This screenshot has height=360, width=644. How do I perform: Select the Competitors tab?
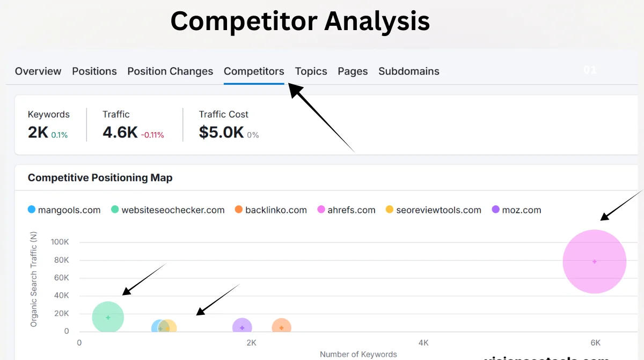coord(254,71)
